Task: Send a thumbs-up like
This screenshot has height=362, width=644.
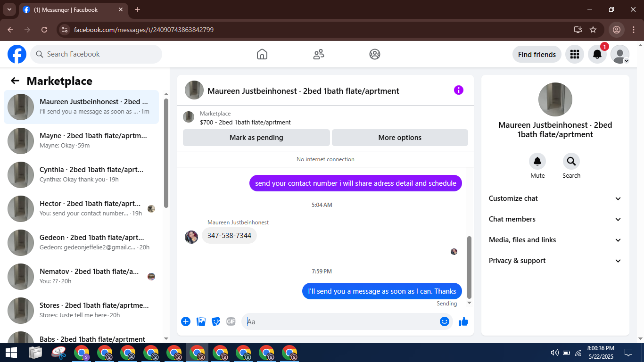Action: coord(463,321)
